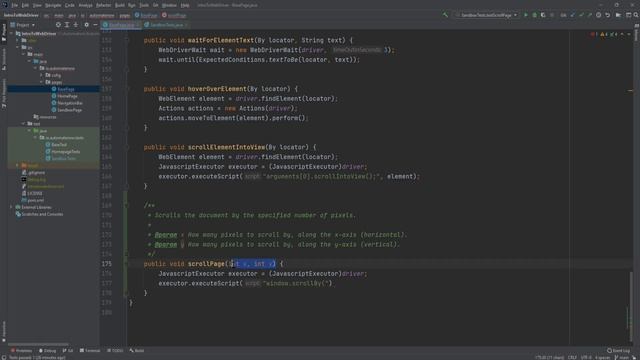Open the Terminal tool window button

coord(90,351)
